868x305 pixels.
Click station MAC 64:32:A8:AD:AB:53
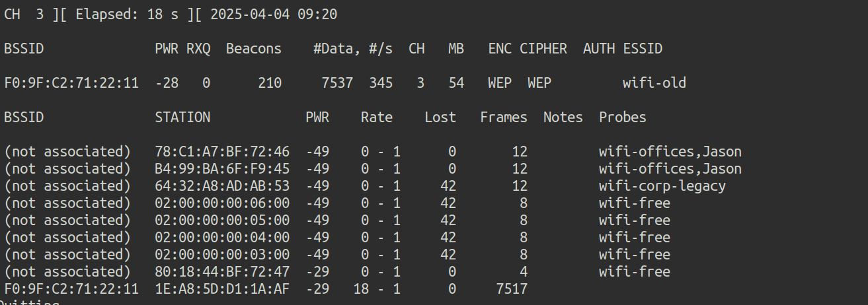point(222,186)
